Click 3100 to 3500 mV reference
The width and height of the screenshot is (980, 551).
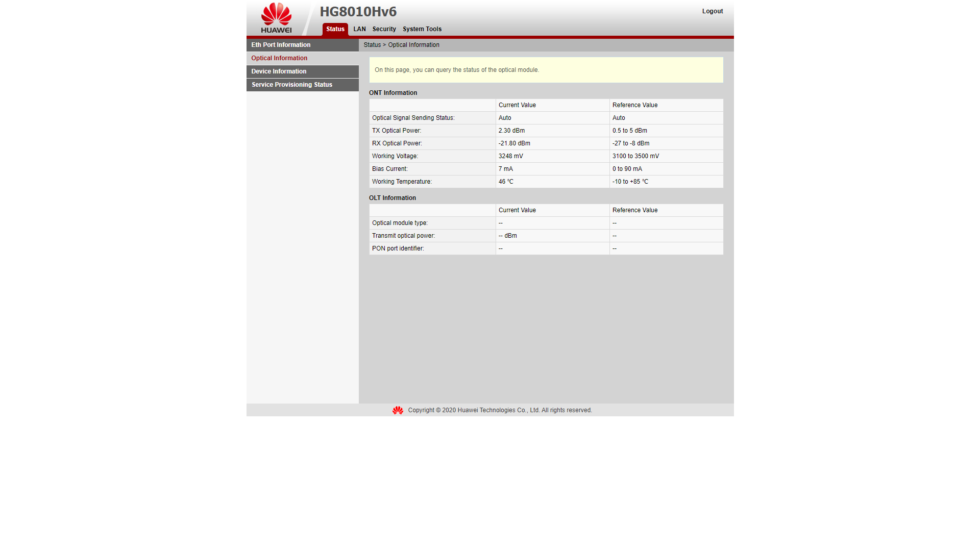pos(635,156)
